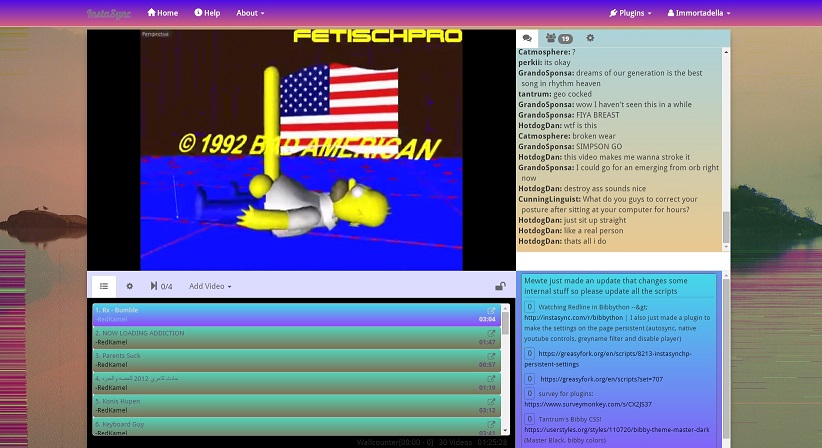This screenshot has height=448, width=822.
Task: Vote on Tantrum's Bibby CSS option
Action: [x=529, y=419]
